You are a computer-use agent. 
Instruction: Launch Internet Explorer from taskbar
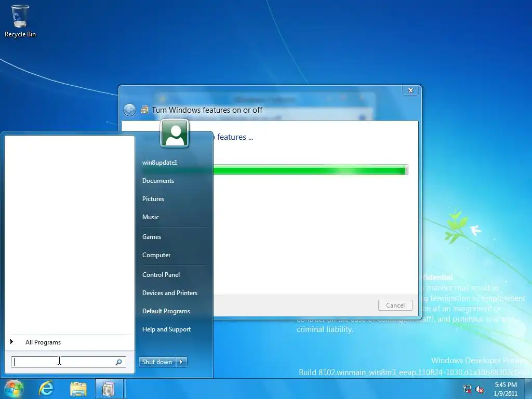click(x=46, y=389)
